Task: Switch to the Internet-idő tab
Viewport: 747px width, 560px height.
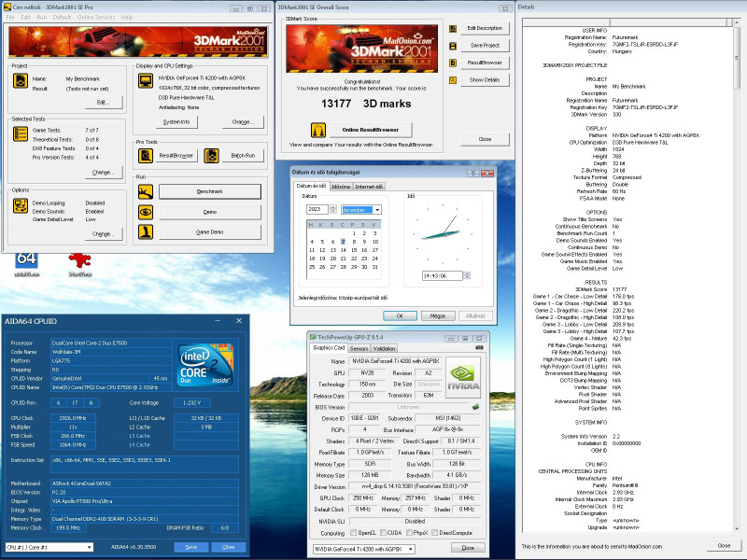Action: [x=369, y=187]
